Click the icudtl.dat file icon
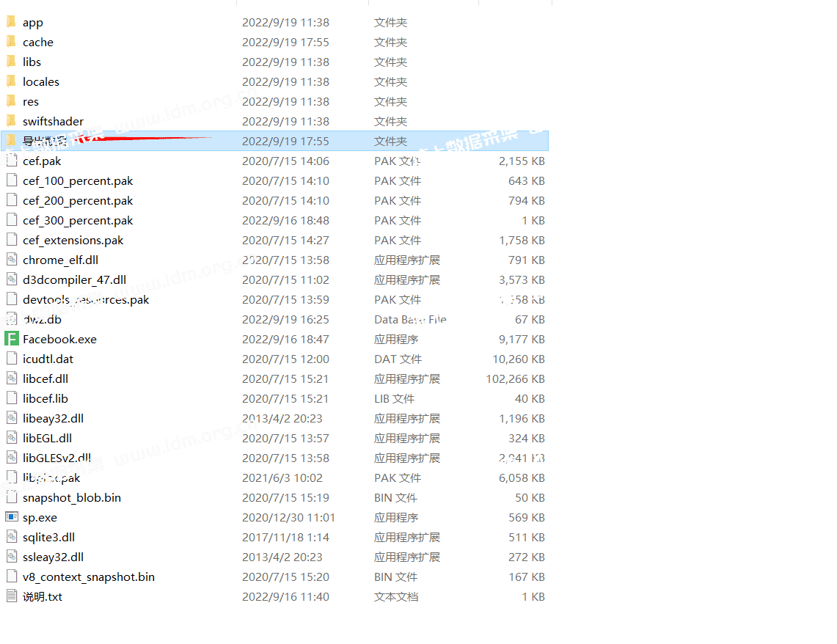 click(x=12, y=359)
